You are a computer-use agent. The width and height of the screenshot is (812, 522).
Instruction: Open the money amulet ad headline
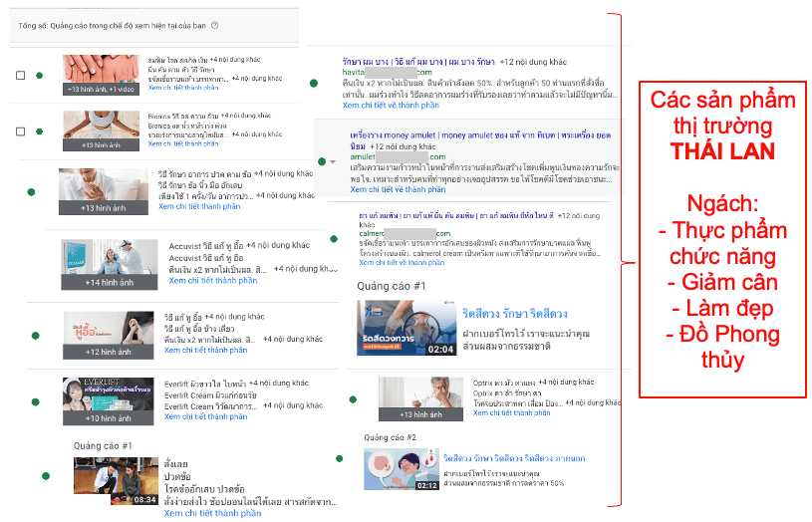click(x=480, y=140)
